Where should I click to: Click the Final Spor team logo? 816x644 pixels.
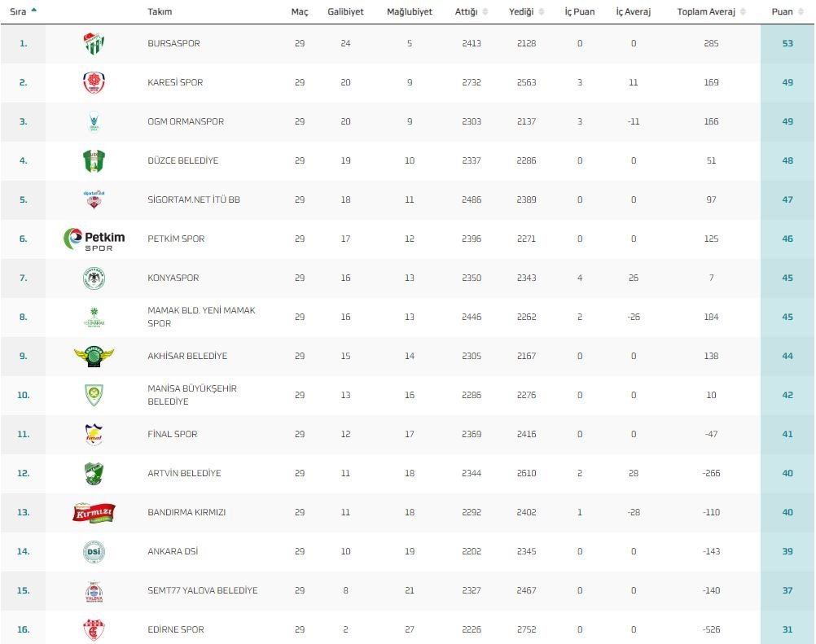pyautogui.click(x=94, y=435)
